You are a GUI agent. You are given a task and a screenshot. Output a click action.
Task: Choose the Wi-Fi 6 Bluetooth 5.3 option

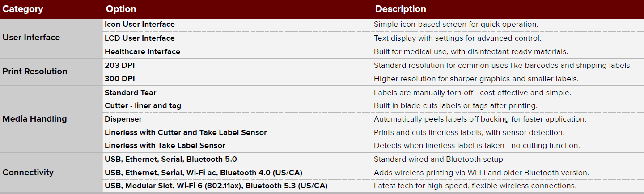coord(216,186)
